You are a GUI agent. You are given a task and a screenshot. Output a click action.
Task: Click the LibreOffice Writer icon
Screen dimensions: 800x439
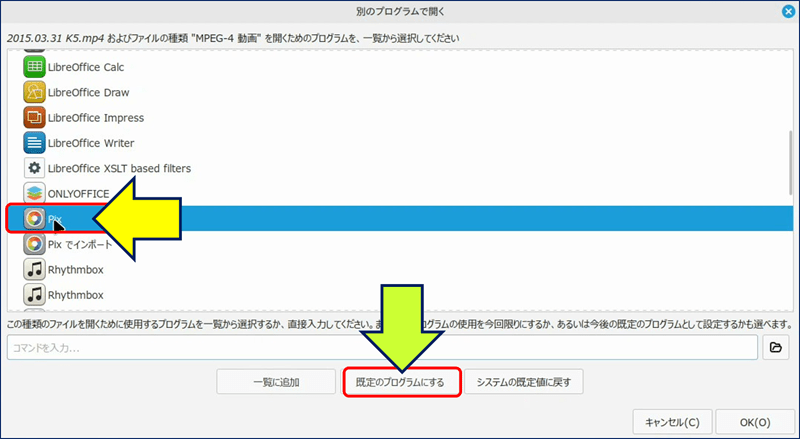(x=34, y=143)
